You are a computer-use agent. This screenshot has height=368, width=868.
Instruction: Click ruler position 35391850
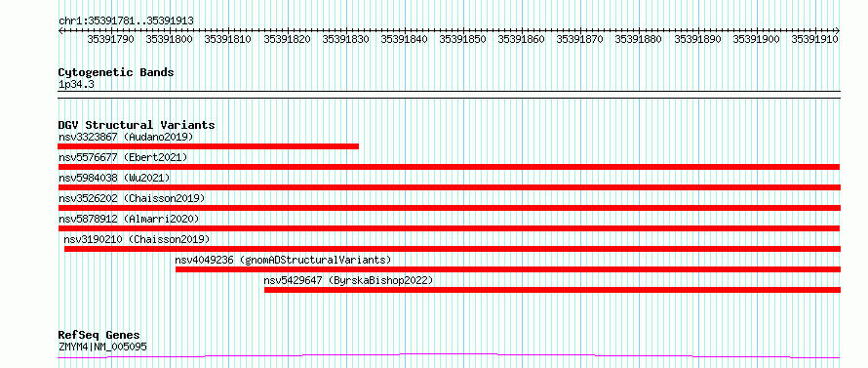click(x=463, y=39)
